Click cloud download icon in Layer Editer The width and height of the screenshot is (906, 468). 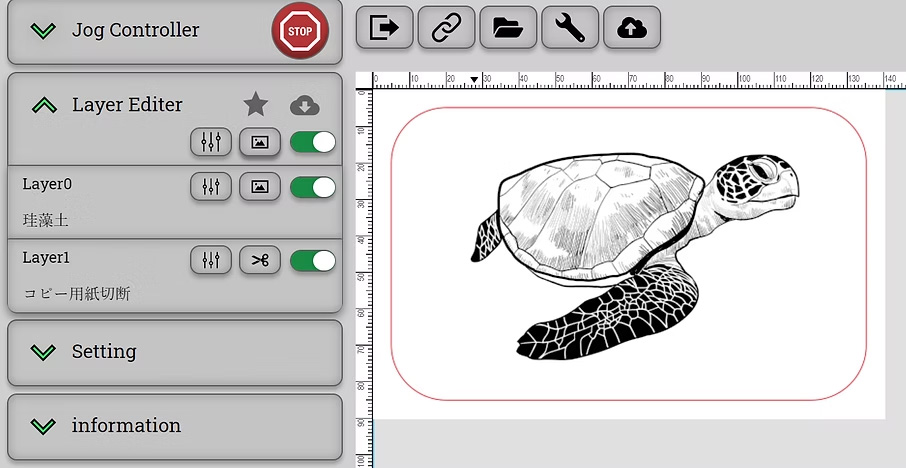point(305,105)
